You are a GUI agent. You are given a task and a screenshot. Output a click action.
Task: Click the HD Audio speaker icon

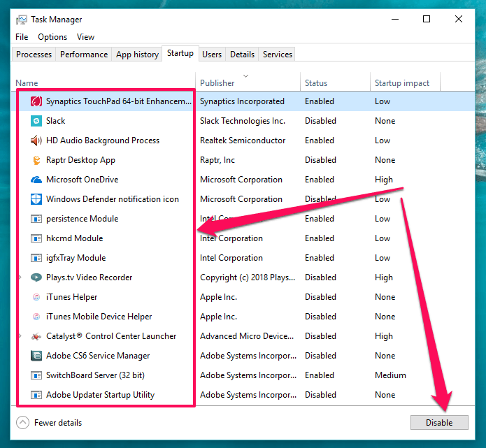click(36, 140)
